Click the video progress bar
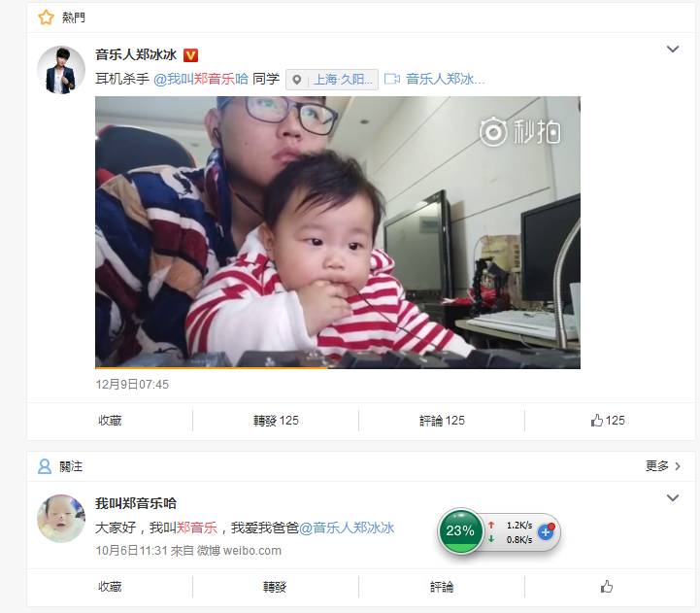Screen dimensions: 700x613 [x=338, y=368]
